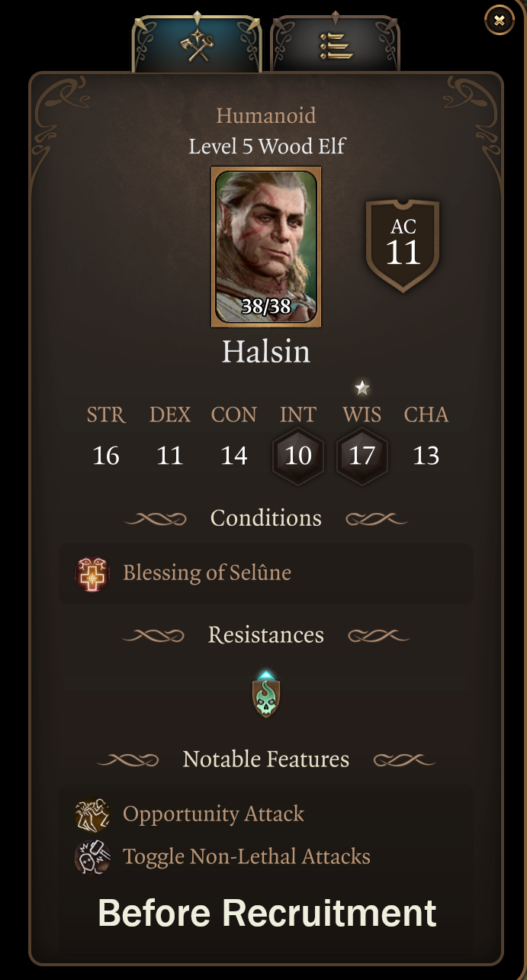527x980 pixels.
Task: Click the CON score of 14
Action: coord(233,456)
